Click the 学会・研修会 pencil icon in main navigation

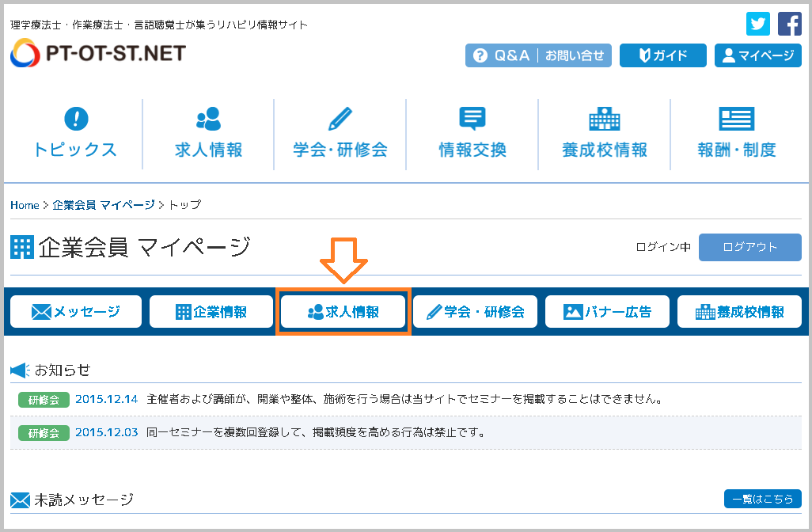coord(340,119)
